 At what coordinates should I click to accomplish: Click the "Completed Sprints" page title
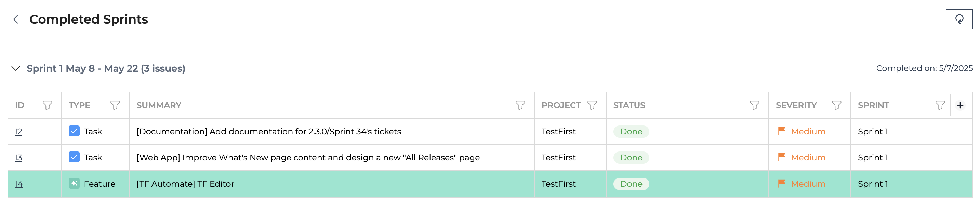click(x=89, y=19)
